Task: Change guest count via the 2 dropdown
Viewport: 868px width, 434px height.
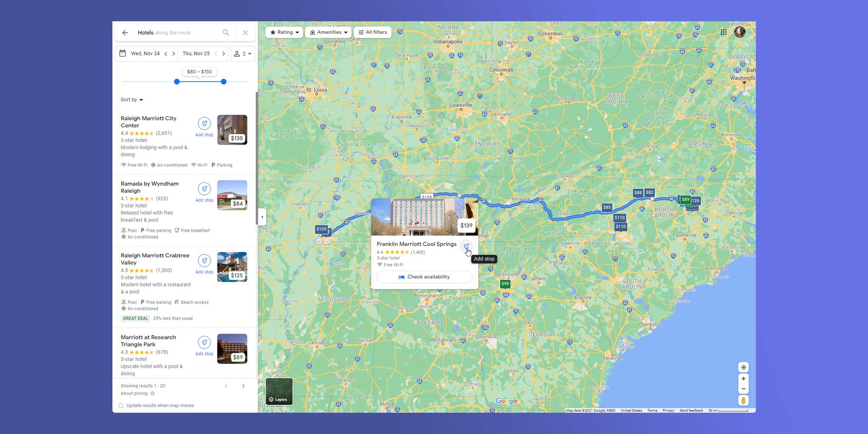Action: point(243,53)
